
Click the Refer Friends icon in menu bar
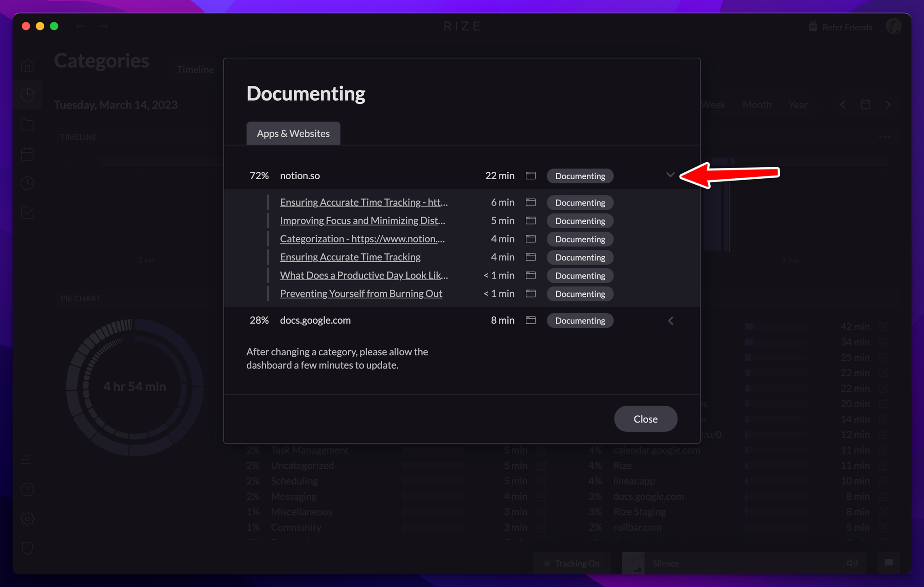coord(813,27)
